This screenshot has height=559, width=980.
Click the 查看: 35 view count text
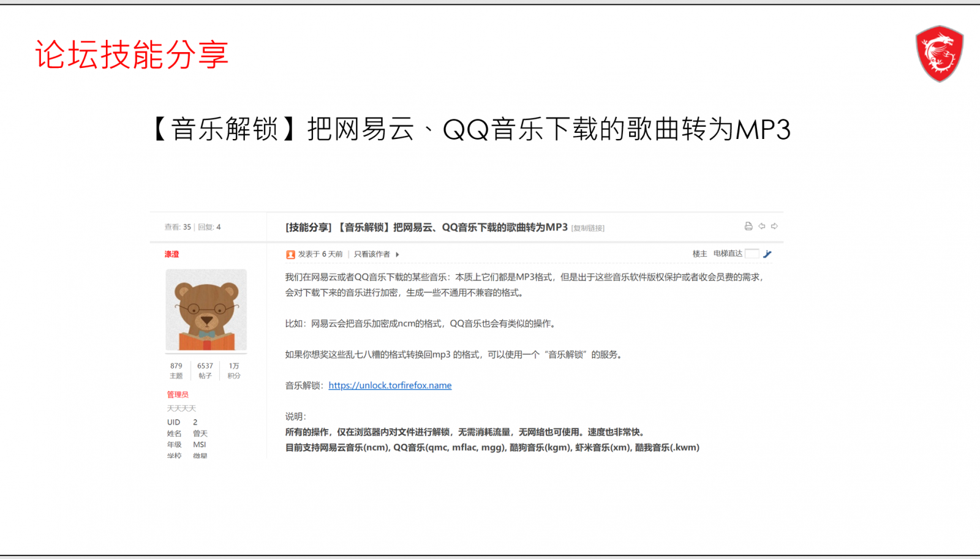178,227
